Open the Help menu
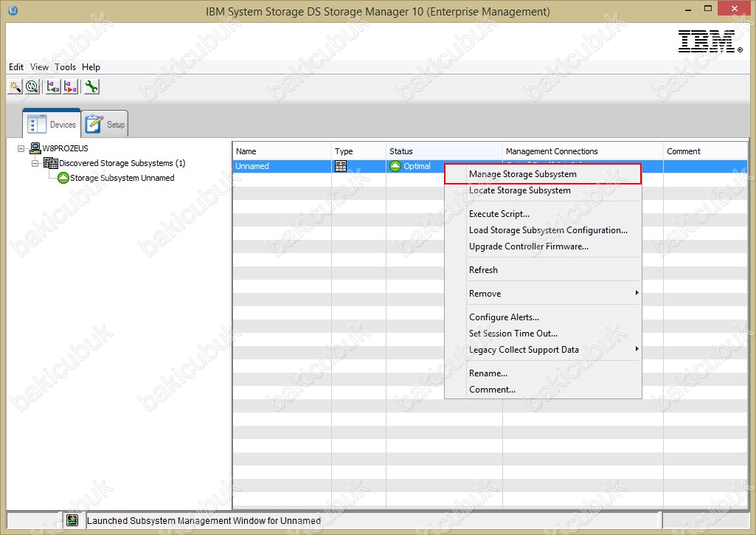This screenshot has width=756, height=535. coord(91,67)
